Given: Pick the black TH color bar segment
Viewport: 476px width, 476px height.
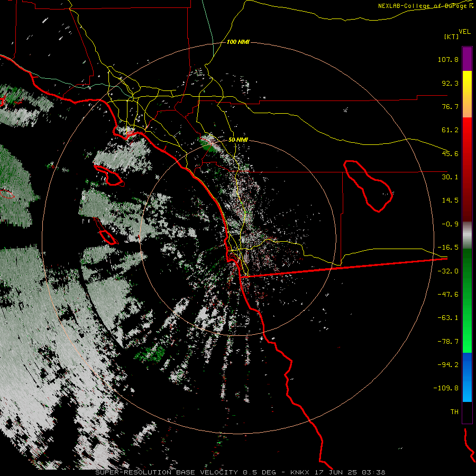Looking at the screenshot, I should [467, 412].
